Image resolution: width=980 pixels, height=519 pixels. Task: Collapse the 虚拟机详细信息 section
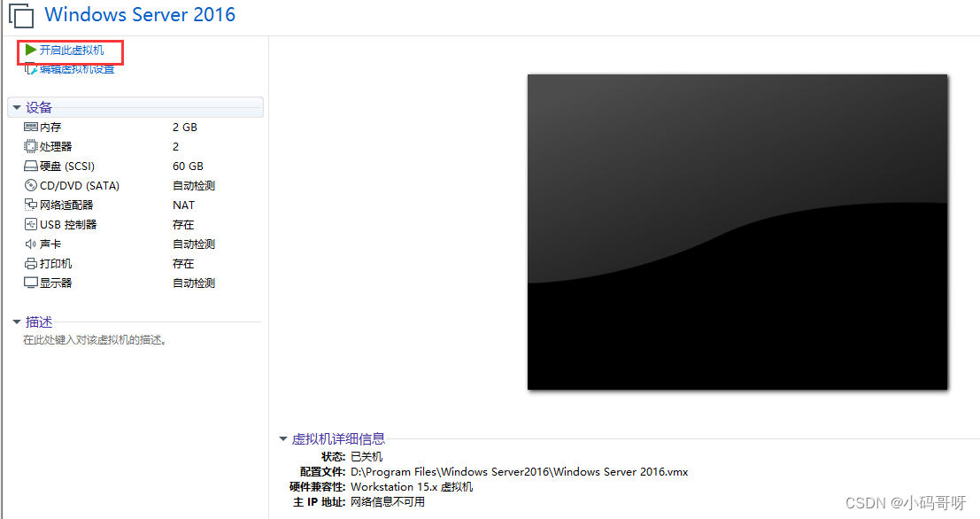(283, 439)
